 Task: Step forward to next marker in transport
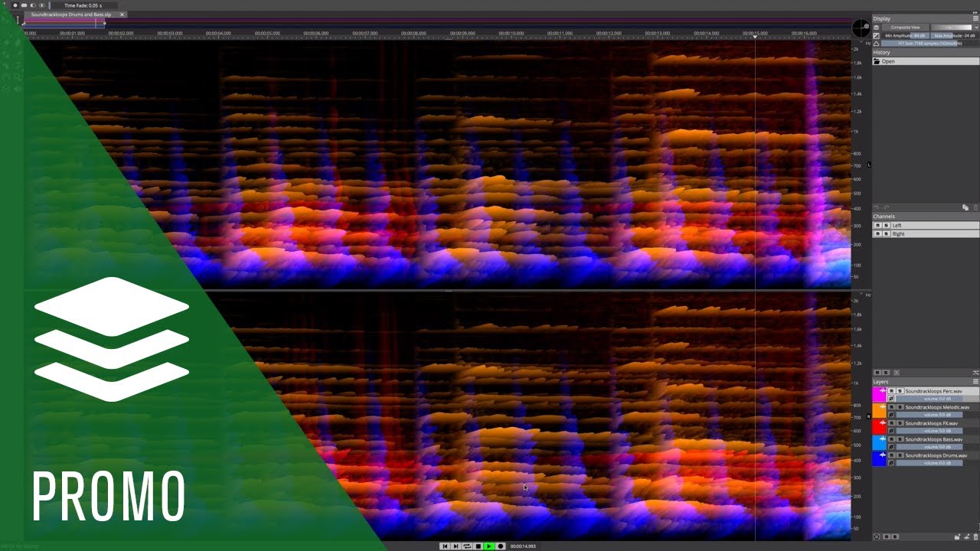[x=456, y=546]
